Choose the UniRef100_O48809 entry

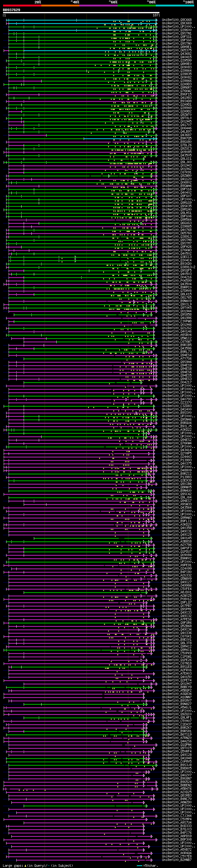[177, 470]
